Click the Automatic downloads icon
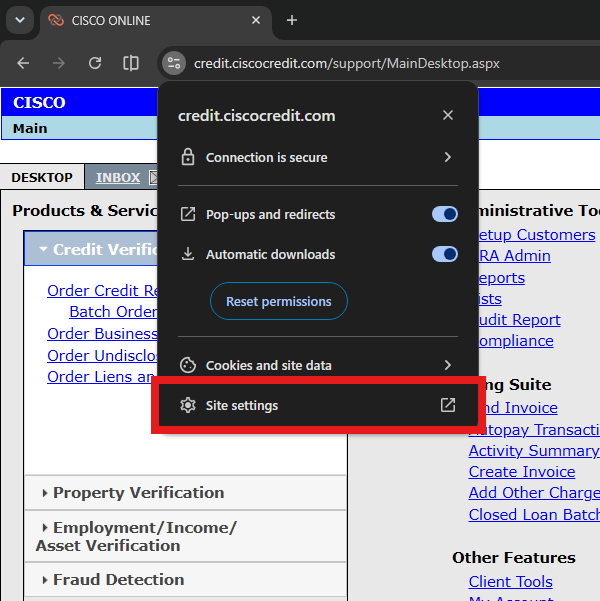The image size is (600, 601). click(188, 254)
